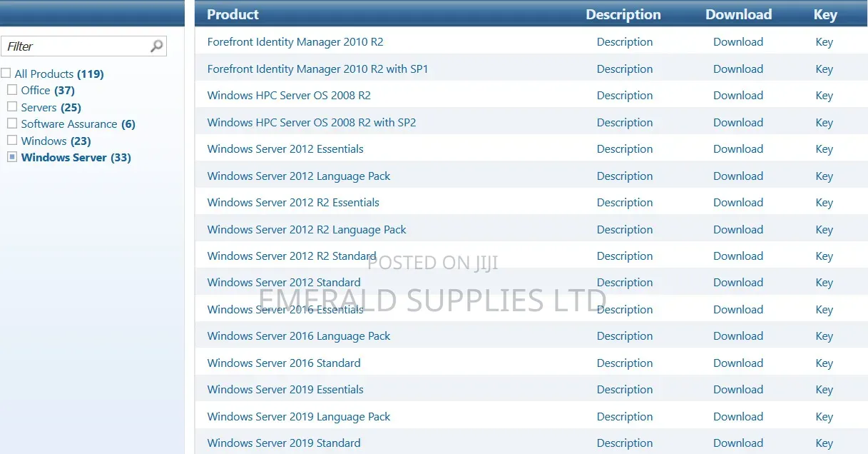Open Windows Server 2012 R2 Language Pack
Screen dimensions: 868x454
click(x=307, y=230)
